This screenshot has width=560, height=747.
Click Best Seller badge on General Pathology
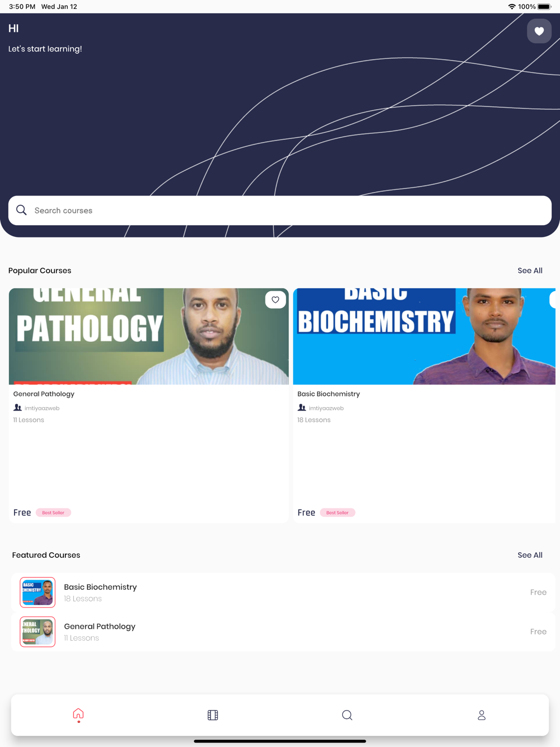[x=53, y=512]
